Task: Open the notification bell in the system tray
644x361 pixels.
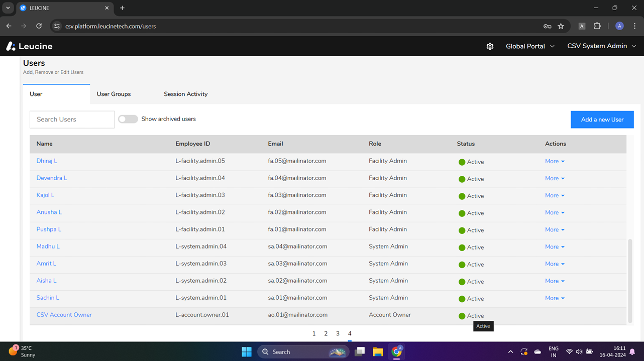Action: tap(632, 351)
